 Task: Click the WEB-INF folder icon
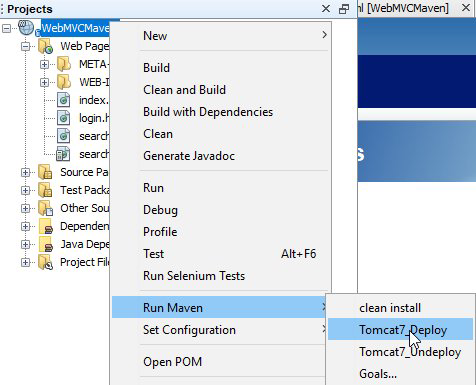(64, 82)
